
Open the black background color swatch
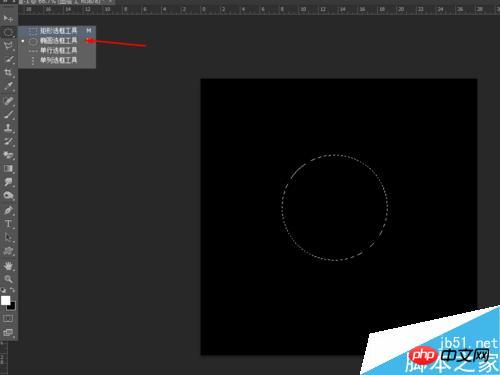(13, 307)
